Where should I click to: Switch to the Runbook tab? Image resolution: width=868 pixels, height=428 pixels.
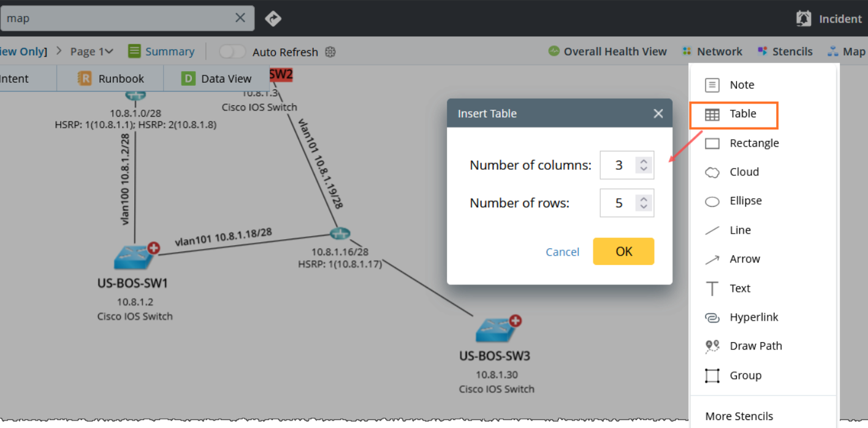pyautogui.click(x=111, y=78)
